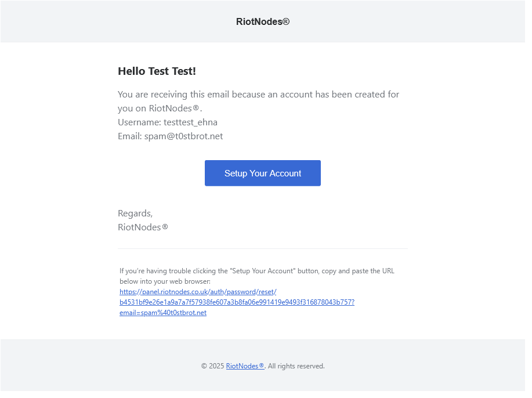Click the username value testtest_ehna
The image size is (532, 398).
coord(190,122)
